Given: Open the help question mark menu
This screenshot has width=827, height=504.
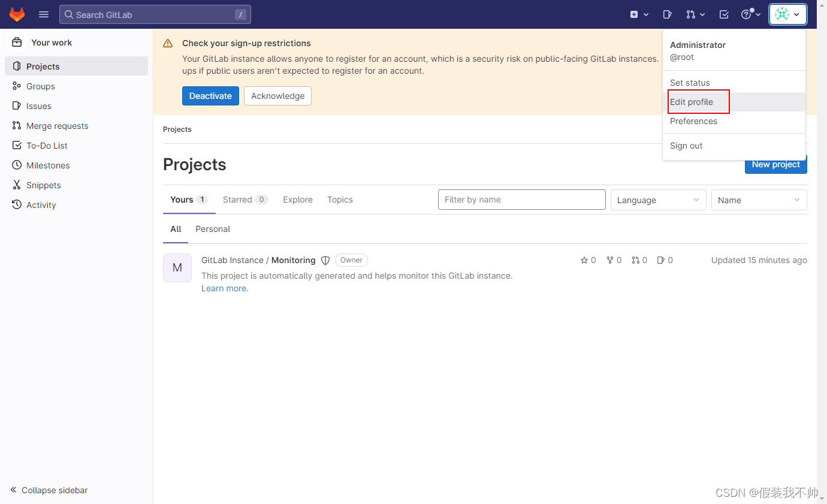Looking at the screenshot, I should [751, 14].
